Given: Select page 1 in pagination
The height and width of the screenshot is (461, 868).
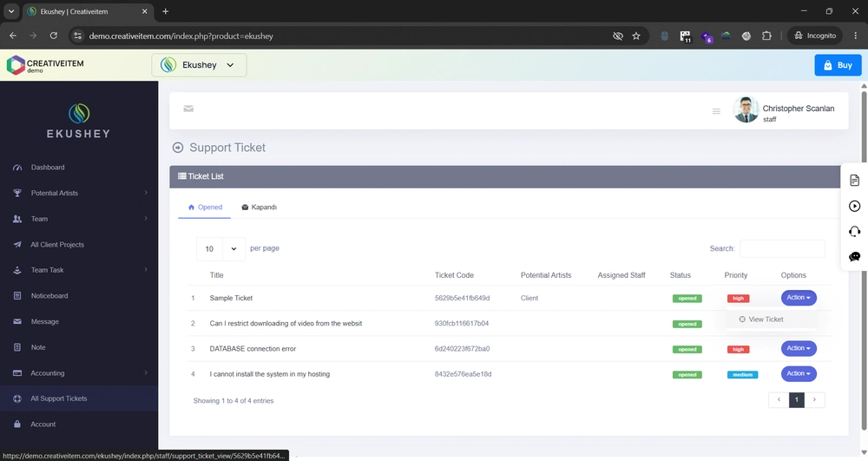Looking at the screenshot, I should point(797,399).
